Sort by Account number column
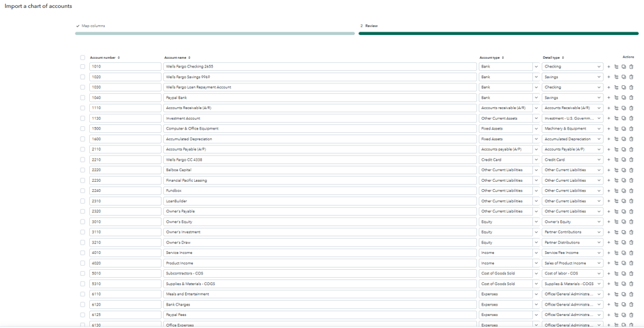This screenshot has height=328, width=644. [119, 58]
